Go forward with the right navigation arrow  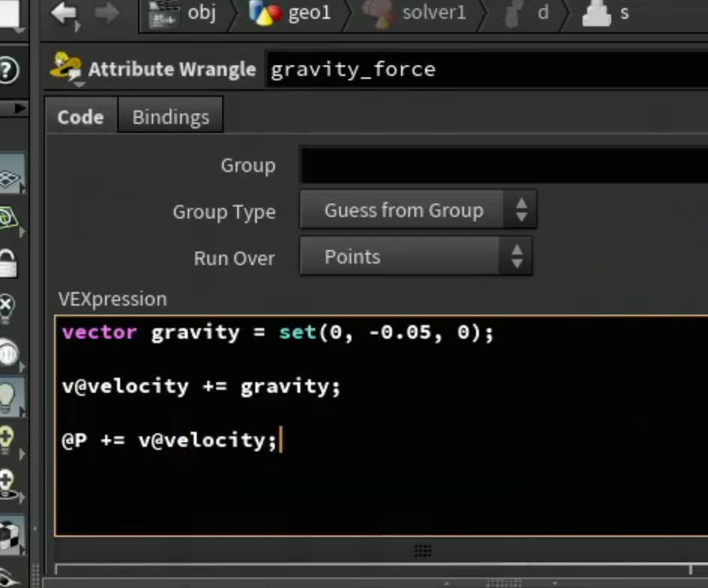point(107,13)
